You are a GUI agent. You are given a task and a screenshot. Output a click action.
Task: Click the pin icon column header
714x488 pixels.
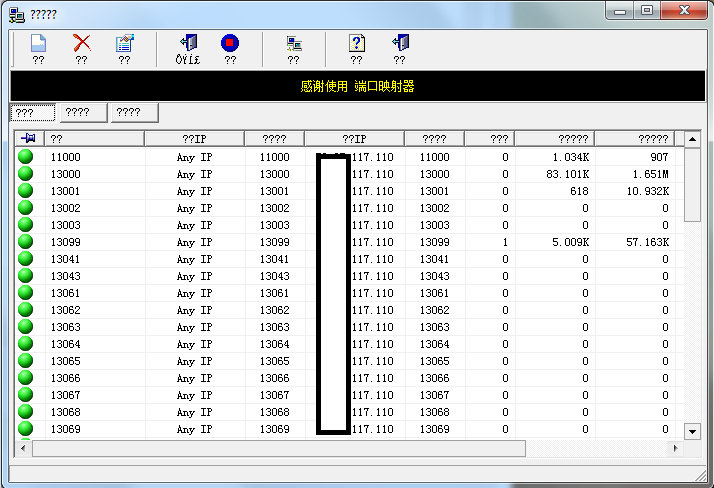click(29, 138)
